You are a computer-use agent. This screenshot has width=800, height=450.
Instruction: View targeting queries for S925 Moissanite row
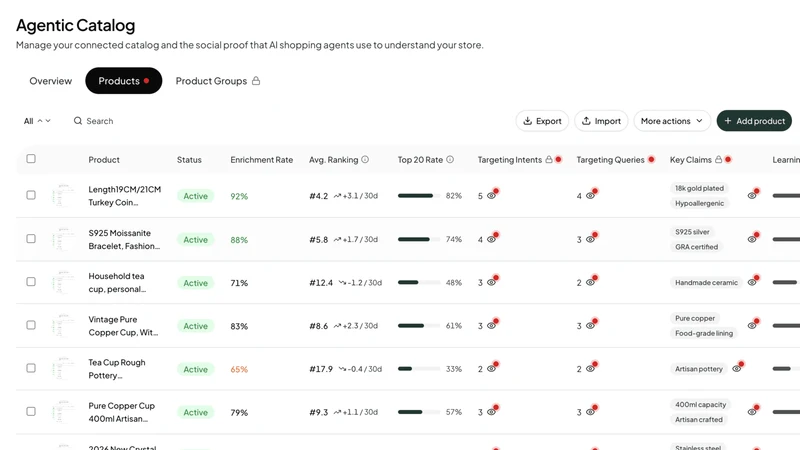[x=590, y=239]
